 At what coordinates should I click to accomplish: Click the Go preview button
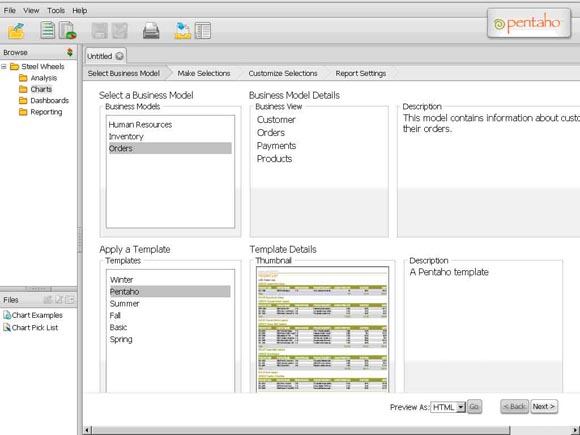474,407
